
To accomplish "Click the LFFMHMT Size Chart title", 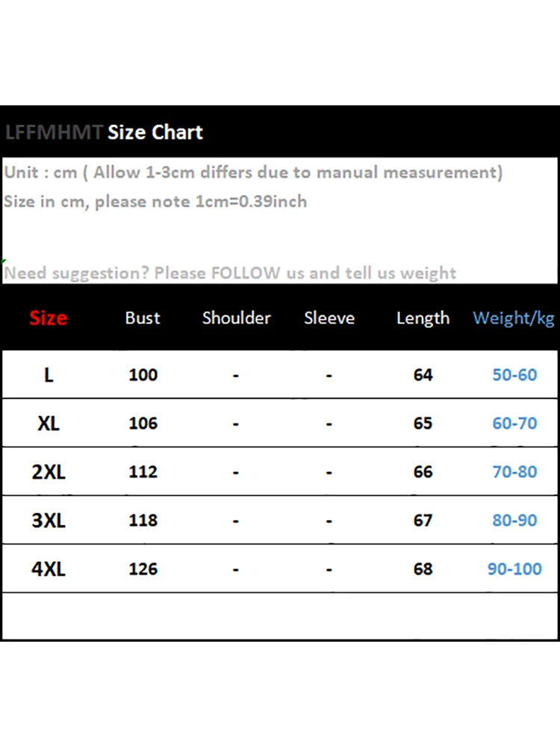I will coord(104,133).
